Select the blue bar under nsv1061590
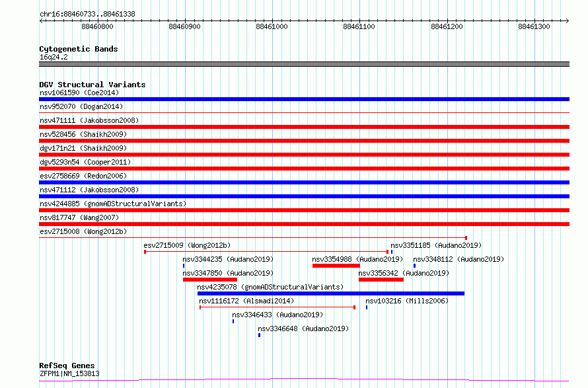 click(x=304, y=99)
